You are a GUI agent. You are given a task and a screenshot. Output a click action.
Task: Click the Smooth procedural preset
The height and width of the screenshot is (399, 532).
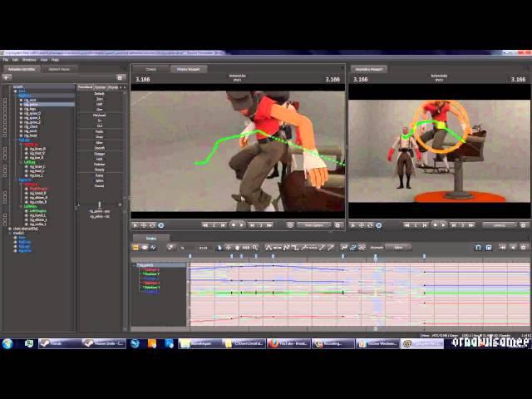click(100, 148)
